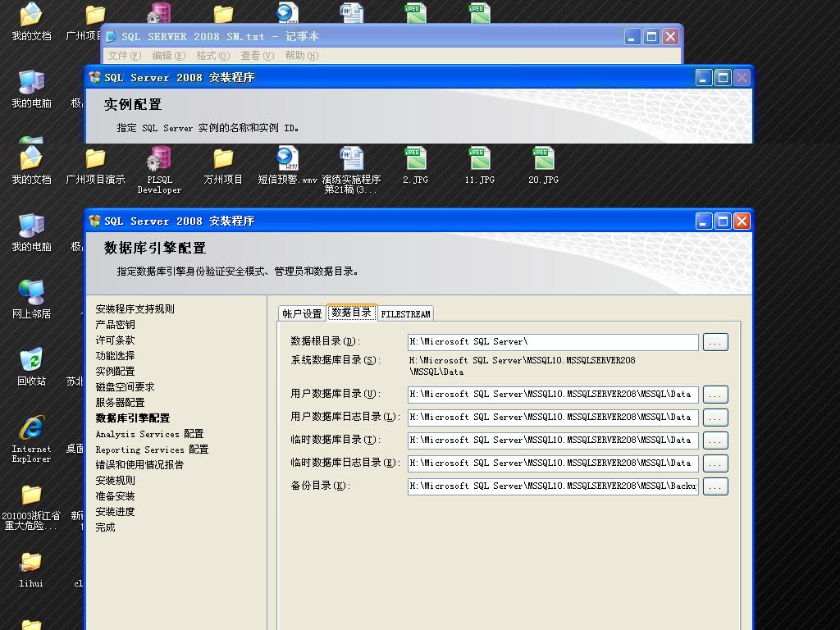Open the 文件 menu in Notepad
The width and height of the screenshot is (840, 630).
124,56
